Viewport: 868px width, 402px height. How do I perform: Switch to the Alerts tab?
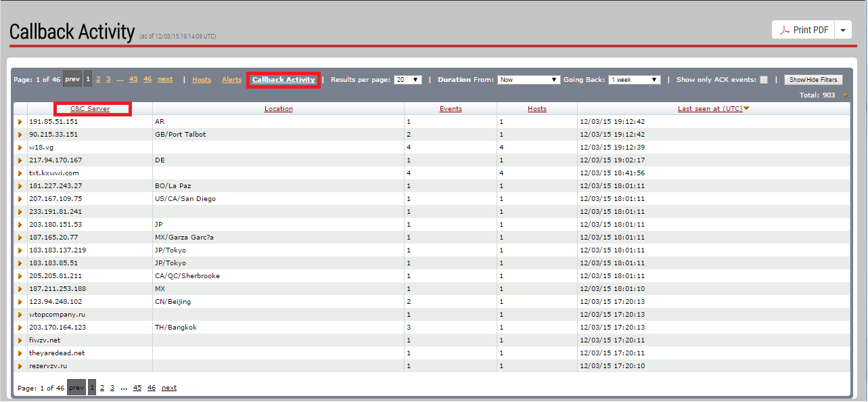231,80
